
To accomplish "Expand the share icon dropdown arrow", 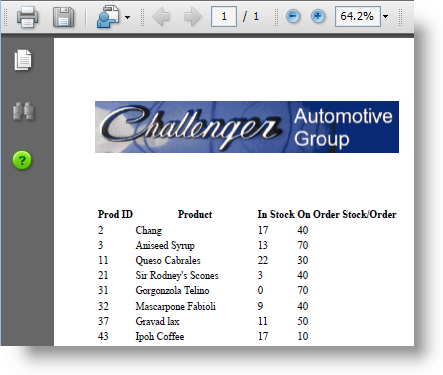I will pos(127,17).
